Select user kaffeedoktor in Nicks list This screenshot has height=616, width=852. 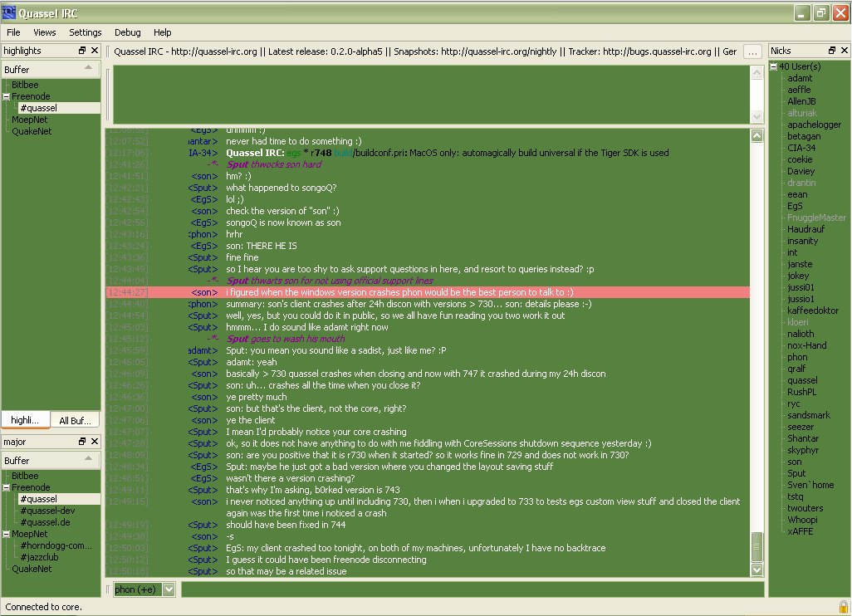[813, 310]
